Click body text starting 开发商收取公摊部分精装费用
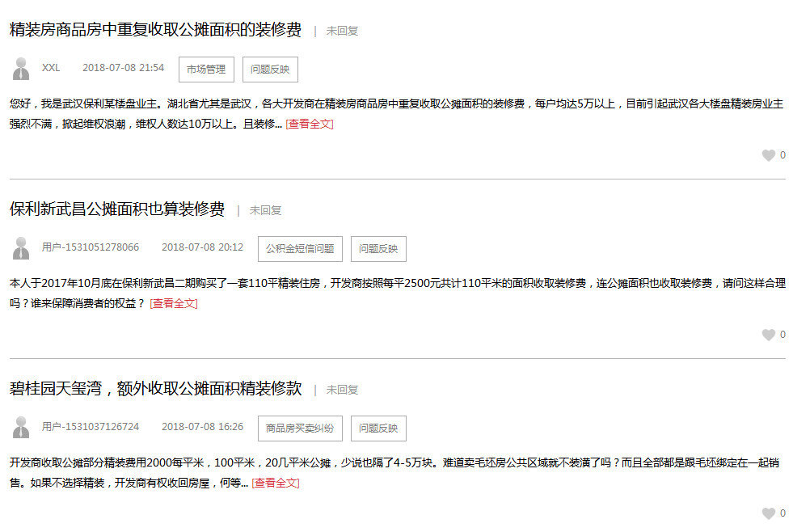 pyautogui.click(x=394, y=473)
